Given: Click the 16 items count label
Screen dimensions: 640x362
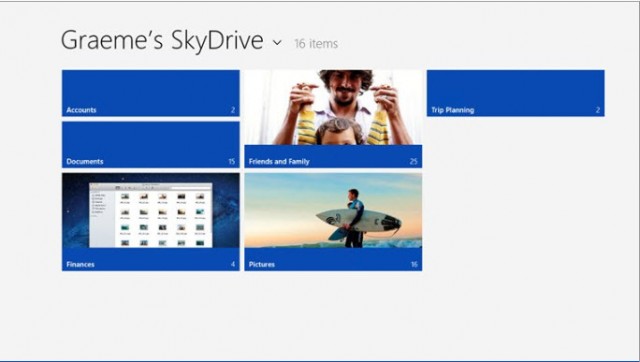Looking at the screenshot, I should (x=316, y=43).
